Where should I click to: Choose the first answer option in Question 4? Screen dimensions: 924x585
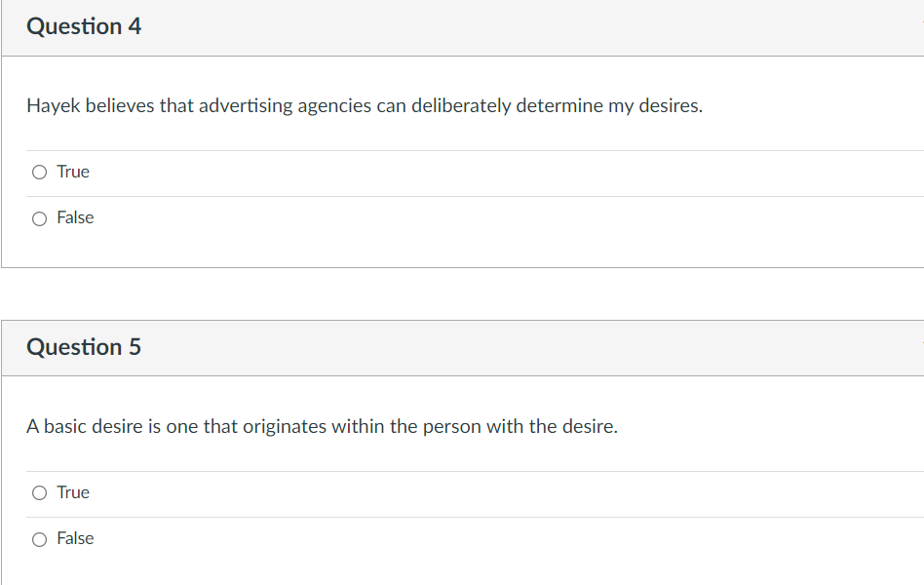pyautogui.click(x=39, y=172)
